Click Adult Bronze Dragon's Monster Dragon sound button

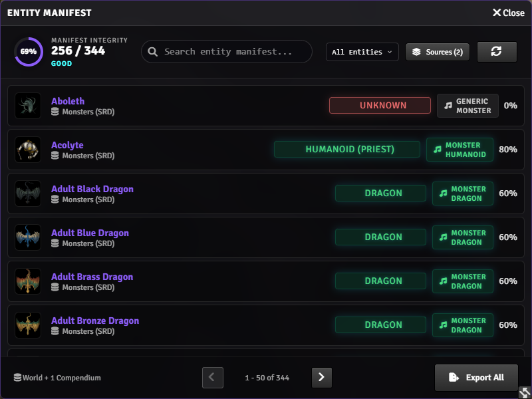[463, 325]
